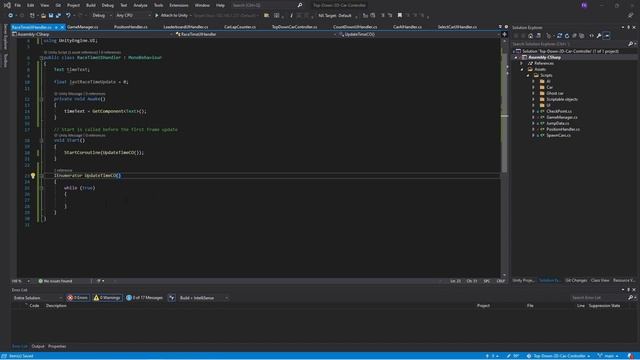Click Sync with Active Document icon
Screen dimensions: 640x360
click(x=559, y=36)
